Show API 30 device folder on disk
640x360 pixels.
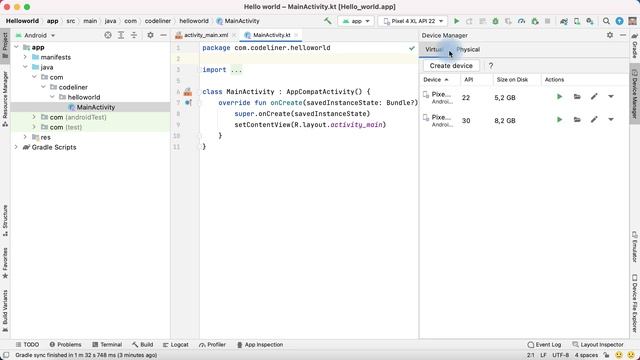pos(577,120)
